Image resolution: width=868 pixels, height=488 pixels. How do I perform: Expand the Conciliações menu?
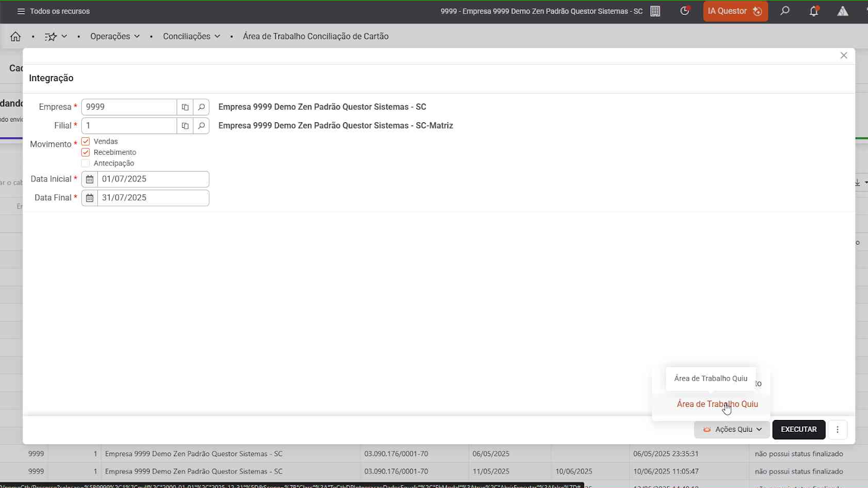pyautogui.click(x=192, y=37)
